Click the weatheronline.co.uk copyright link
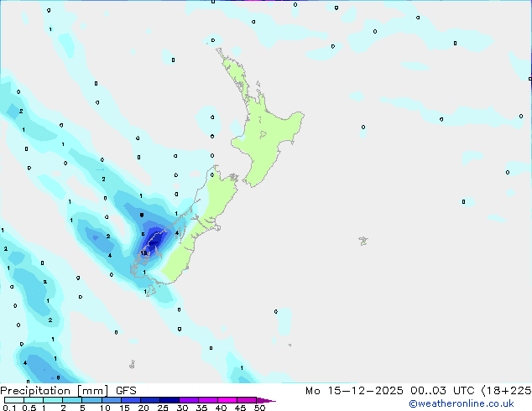 461,403
